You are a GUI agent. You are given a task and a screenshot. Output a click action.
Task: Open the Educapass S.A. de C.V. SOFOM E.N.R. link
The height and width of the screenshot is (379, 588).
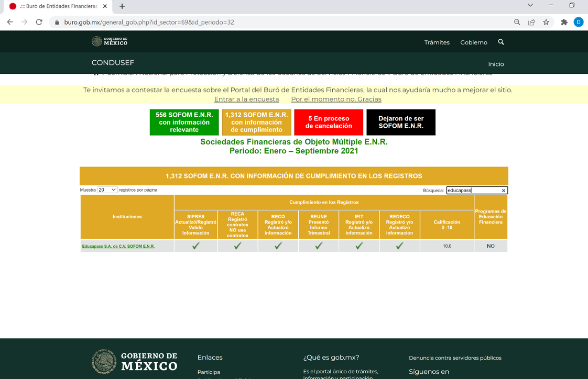point(118,247)
